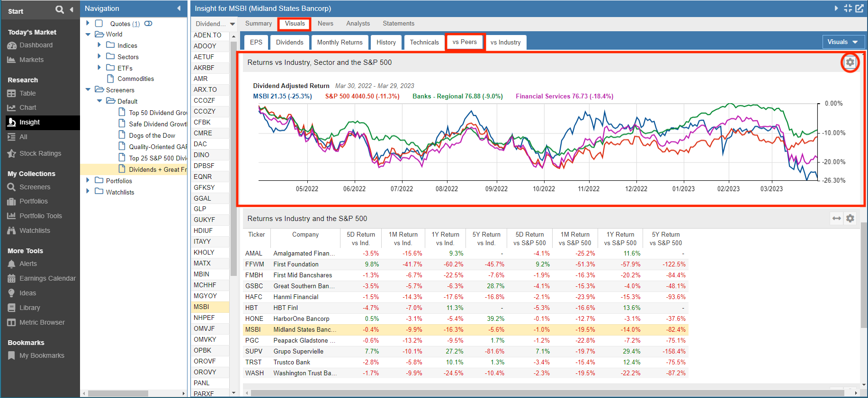Open Stock Ratings in sidebar

point(40,153)
